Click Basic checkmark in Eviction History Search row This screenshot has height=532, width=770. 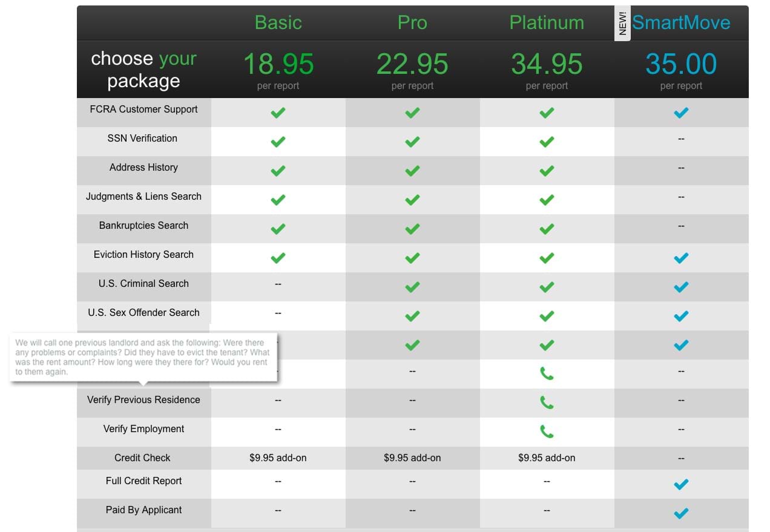pyautogui.click(x=278, y=258)
